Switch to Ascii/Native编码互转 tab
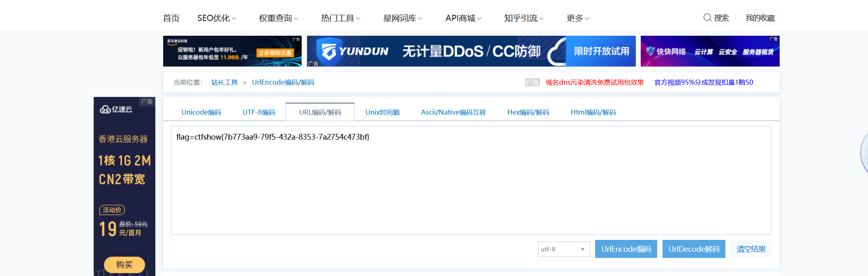 coord(453,112)
